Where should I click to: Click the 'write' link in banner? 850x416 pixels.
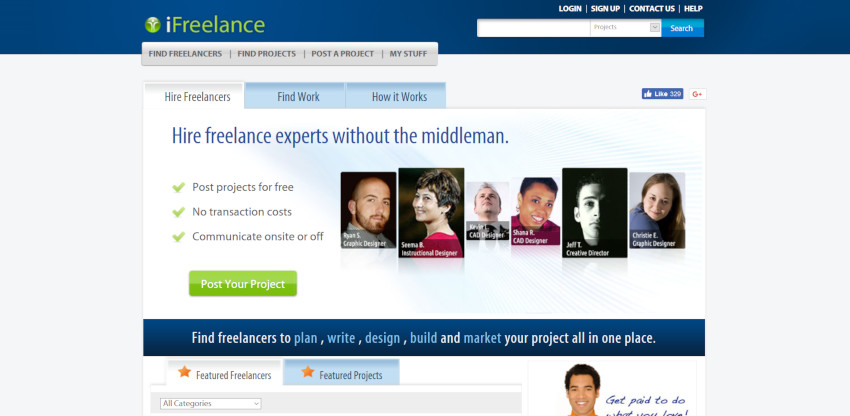[x=341, y=338]
